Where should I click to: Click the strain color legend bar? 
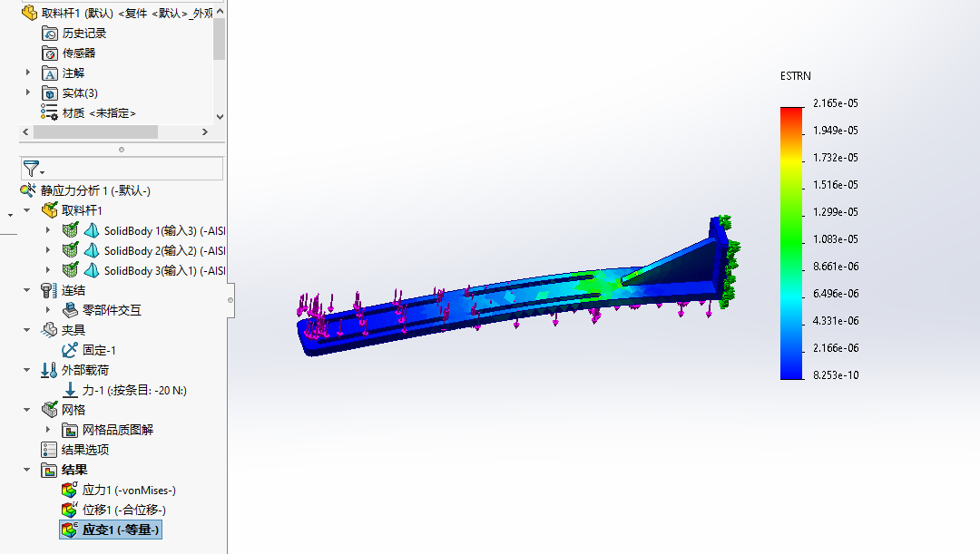coord(791,244)
